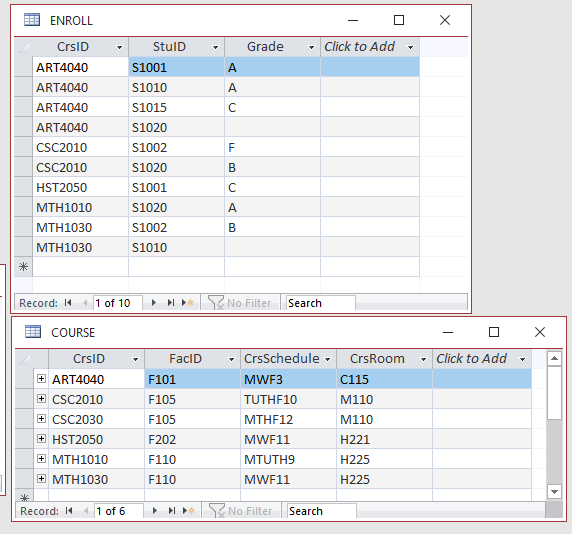Viewport: 572px width, 534px height.
Task: Create new blank record in COURSE table
Action: tap(189, 511)
